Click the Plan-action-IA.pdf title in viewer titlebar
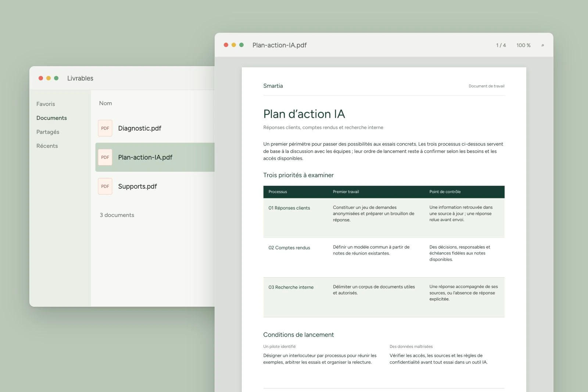Viewport: 588px width, 392px height. coord(279,45)
